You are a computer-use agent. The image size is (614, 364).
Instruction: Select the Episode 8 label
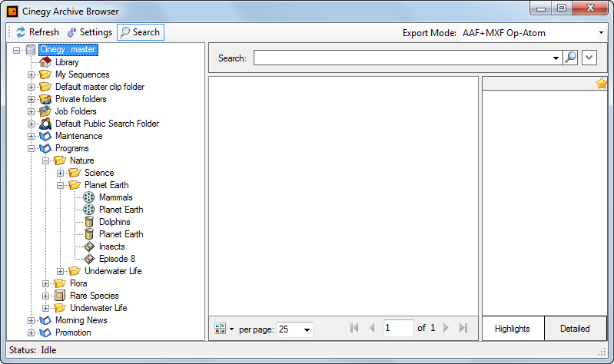pyautogui.click(x=117, y=259)
